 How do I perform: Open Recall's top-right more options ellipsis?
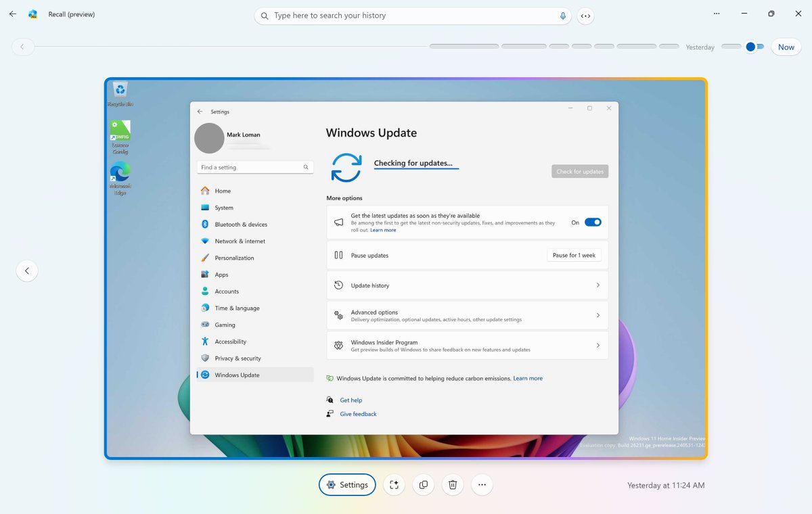click(717, 14)
